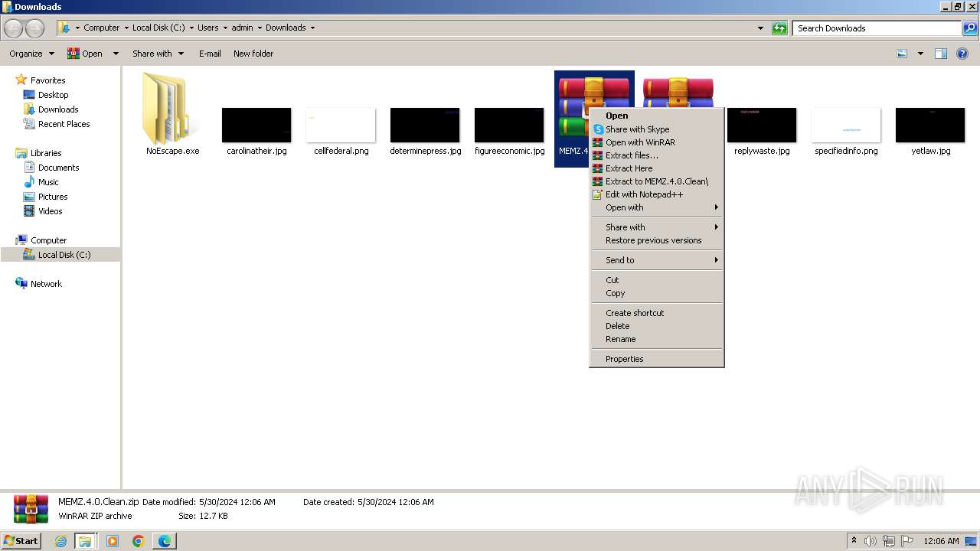Click in the Search Downloads field
This screenshot has height=551, width=980.
[877, 28]
